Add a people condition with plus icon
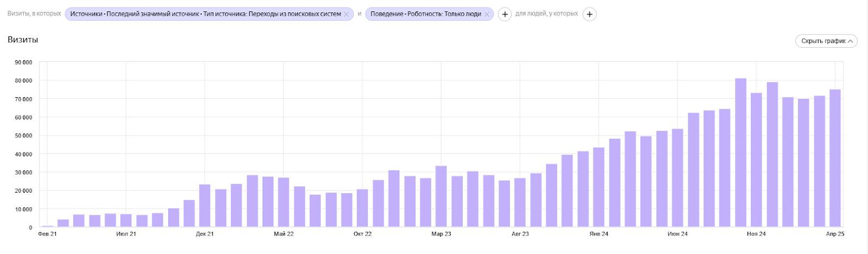The height and width of the screenshot is (254, 868). pyautogui.click(x=589, y=14)
